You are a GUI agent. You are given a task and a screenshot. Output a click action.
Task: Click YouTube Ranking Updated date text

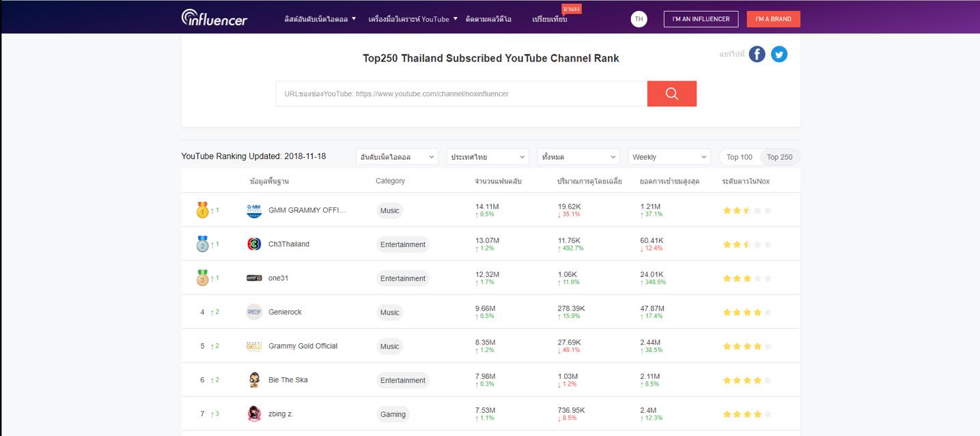click(x=253, y=156)
